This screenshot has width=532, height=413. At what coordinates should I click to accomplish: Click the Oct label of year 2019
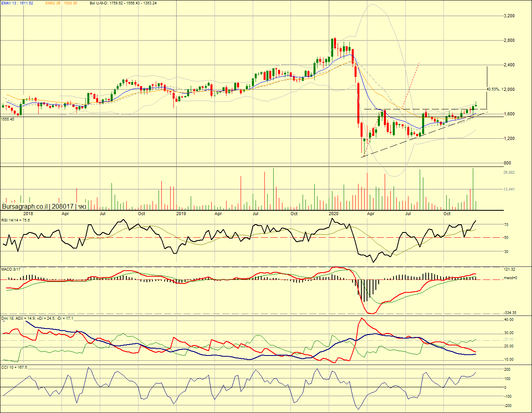tap(294, 214)
